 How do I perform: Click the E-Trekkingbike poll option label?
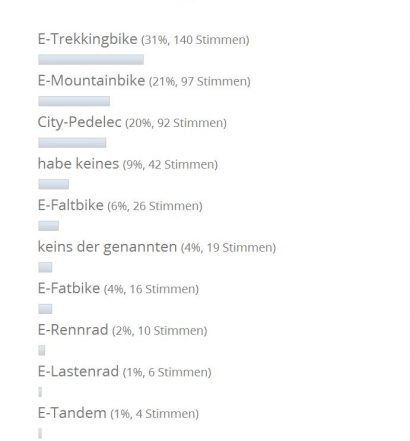87,39
